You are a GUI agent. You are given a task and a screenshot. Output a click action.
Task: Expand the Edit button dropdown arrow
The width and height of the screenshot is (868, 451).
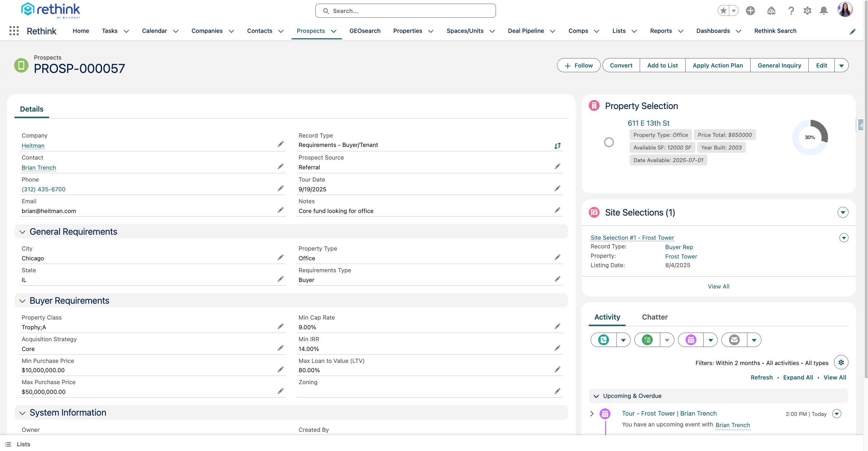[x=842, y=65]
